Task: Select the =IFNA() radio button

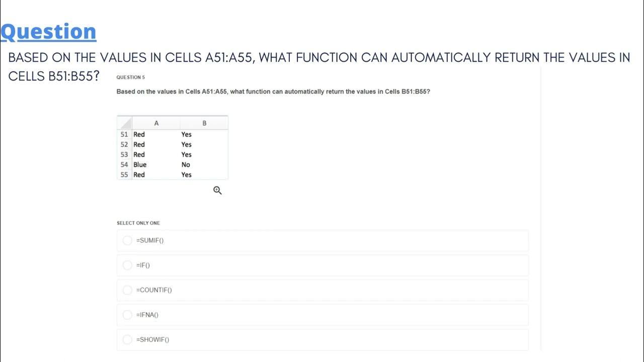Action: pyautogui.click(x=127, y=315)
